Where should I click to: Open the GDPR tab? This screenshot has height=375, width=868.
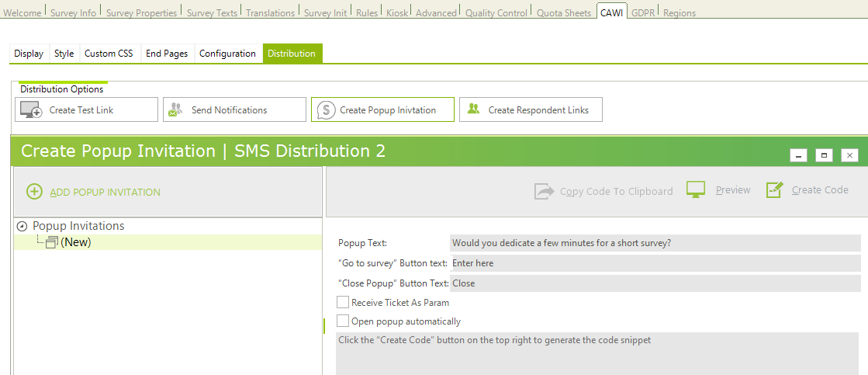[x=642, y=12]
